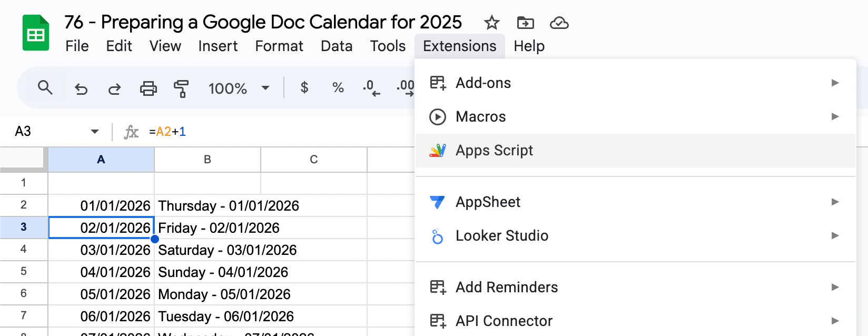Click the formula bar showing =A2+1
868x336 pixels.
pos(263,131)
